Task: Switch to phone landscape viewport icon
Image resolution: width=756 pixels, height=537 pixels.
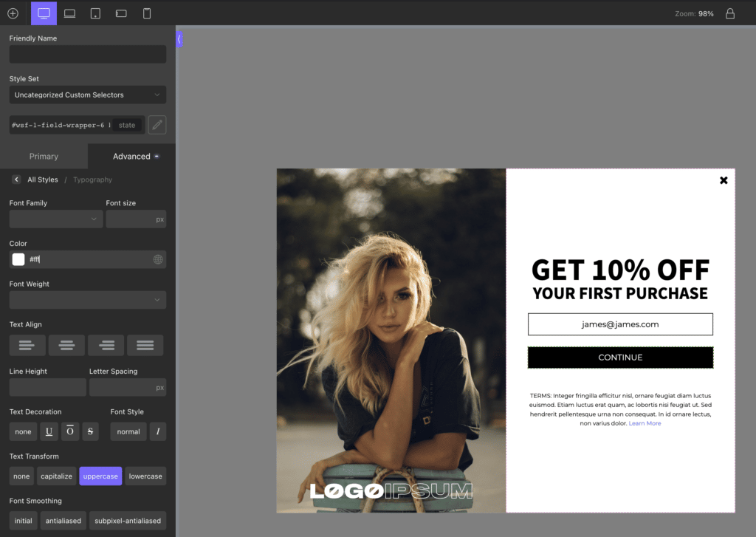Action: point(121,13)
